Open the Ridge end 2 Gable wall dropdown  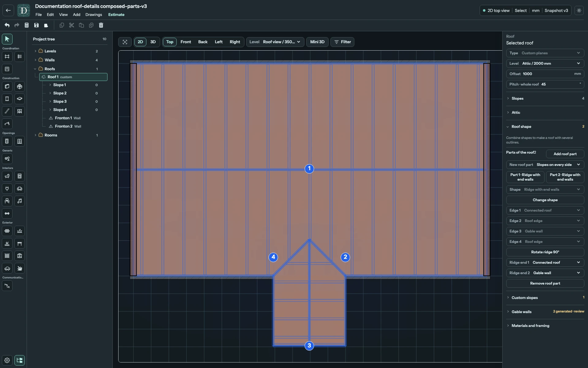tap(545, 273)
